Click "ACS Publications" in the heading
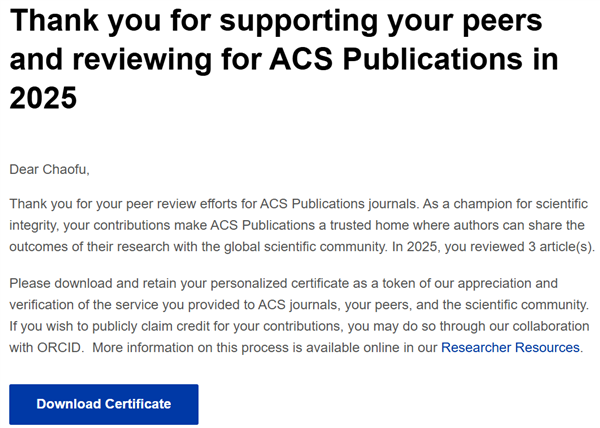Viewport: 600px width, 428px height. pos(400,60)
